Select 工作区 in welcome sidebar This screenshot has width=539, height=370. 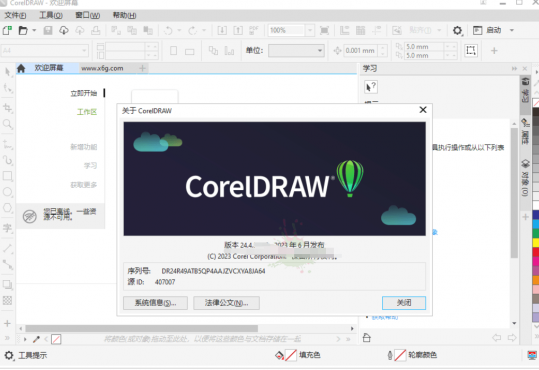[x=87, y=112]
